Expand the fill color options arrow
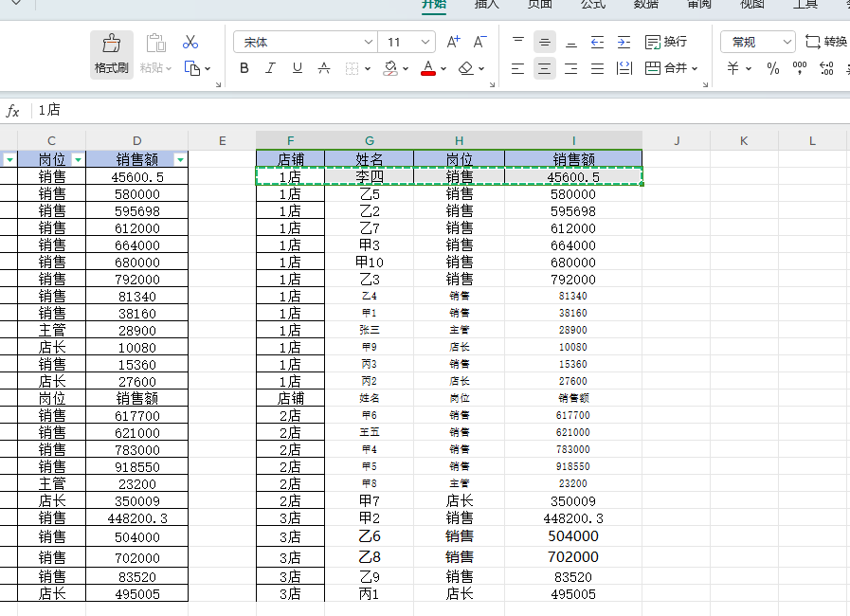This screenshot has height=616, width=850. point(406,69)
